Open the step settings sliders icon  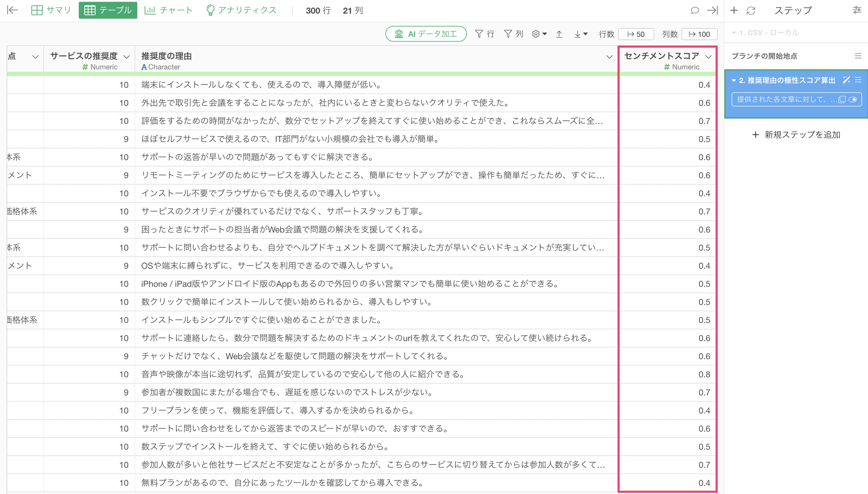(x=857, y=10)
